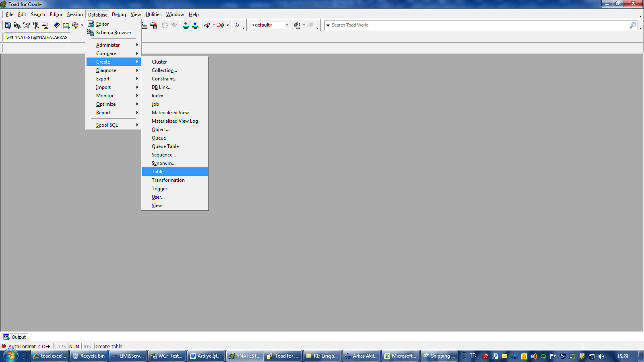
Task: Open the Search Toad World dropdown arrow
Action: [328, 25]
